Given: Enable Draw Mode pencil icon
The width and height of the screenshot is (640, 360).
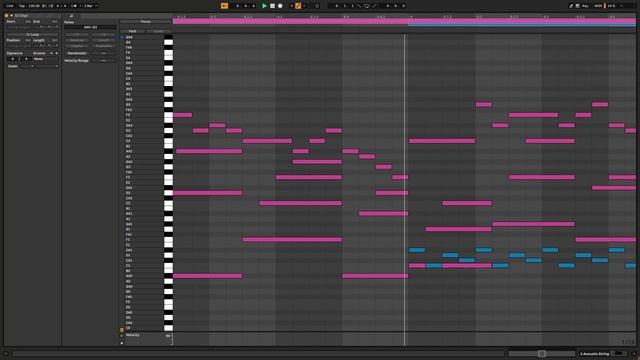Looking at the screenshot, I should [571, 6].
